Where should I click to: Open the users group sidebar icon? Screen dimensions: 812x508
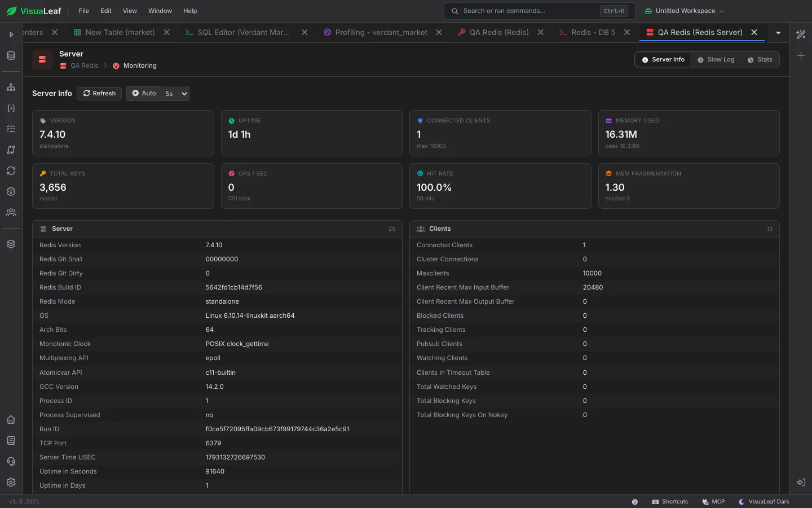point(11,212)
